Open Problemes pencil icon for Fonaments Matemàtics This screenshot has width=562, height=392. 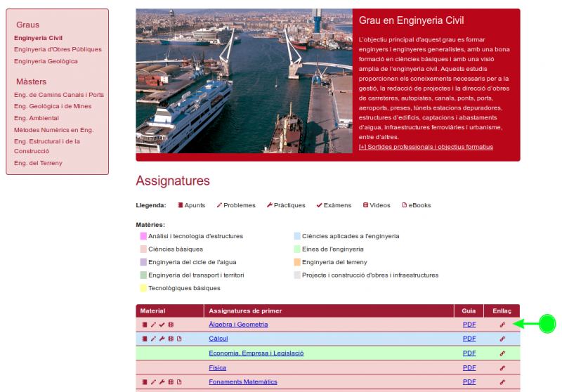point(153,382)
